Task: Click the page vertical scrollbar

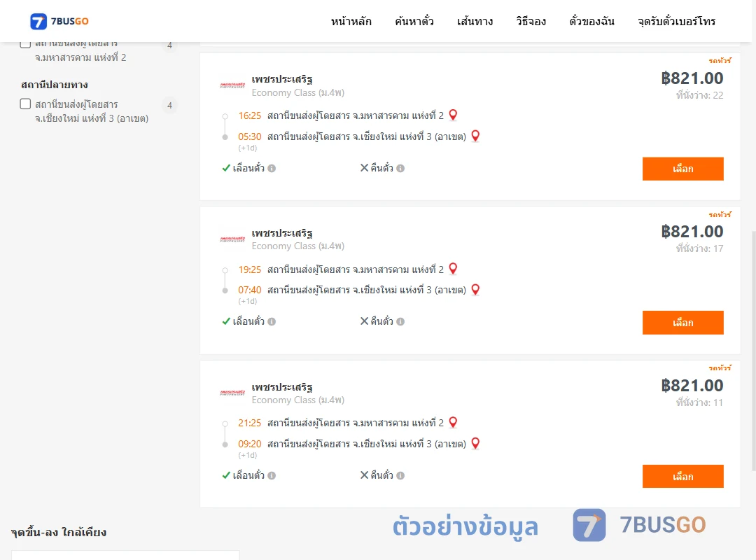Action: click(754, 351)
